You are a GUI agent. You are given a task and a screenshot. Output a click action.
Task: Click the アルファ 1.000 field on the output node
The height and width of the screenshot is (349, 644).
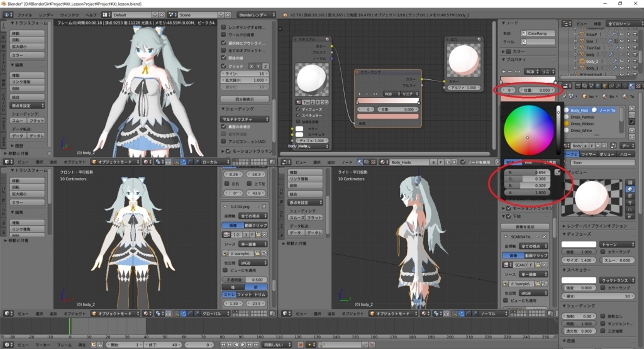tap(464, 87)
